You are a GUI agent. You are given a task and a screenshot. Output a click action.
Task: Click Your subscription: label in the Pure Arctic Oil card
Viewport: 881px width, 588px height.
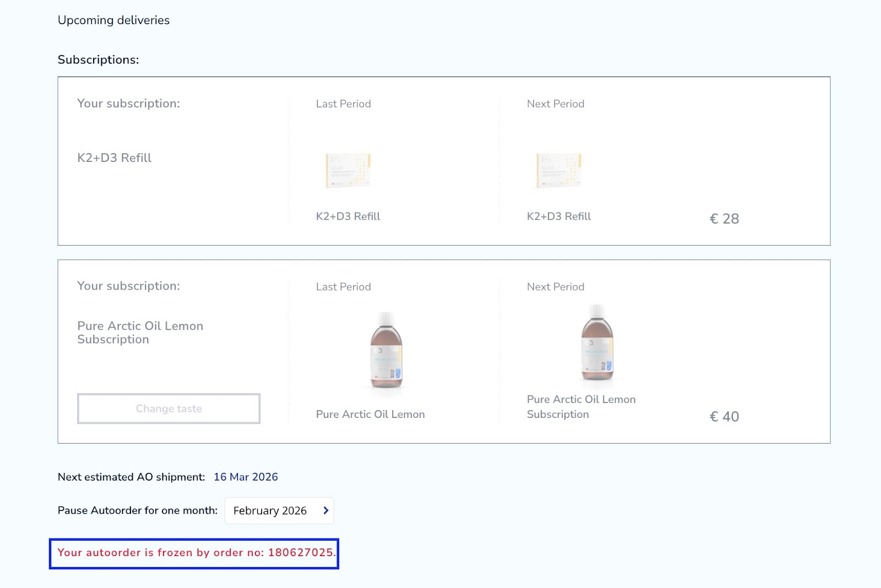pos(128,286)
